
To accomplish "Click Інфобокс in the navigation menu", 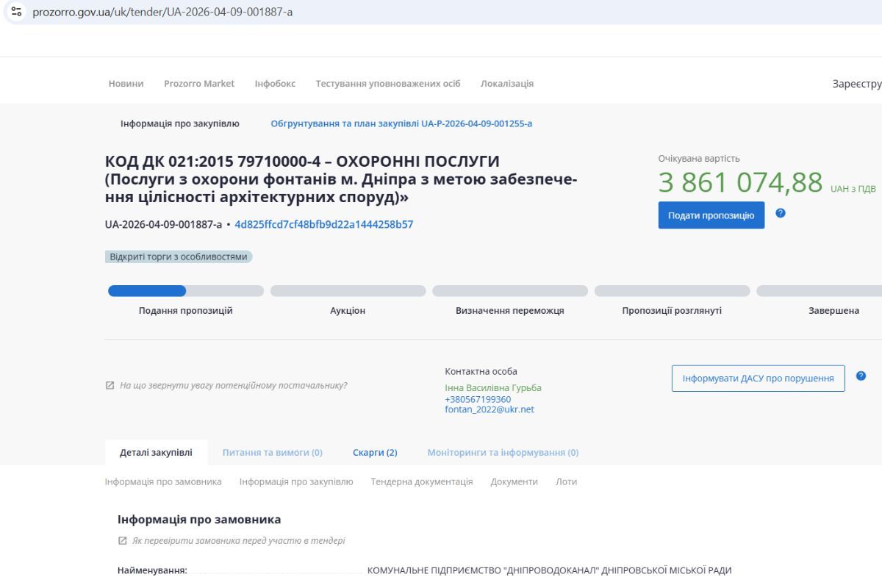I will click(x=274, y=83).
